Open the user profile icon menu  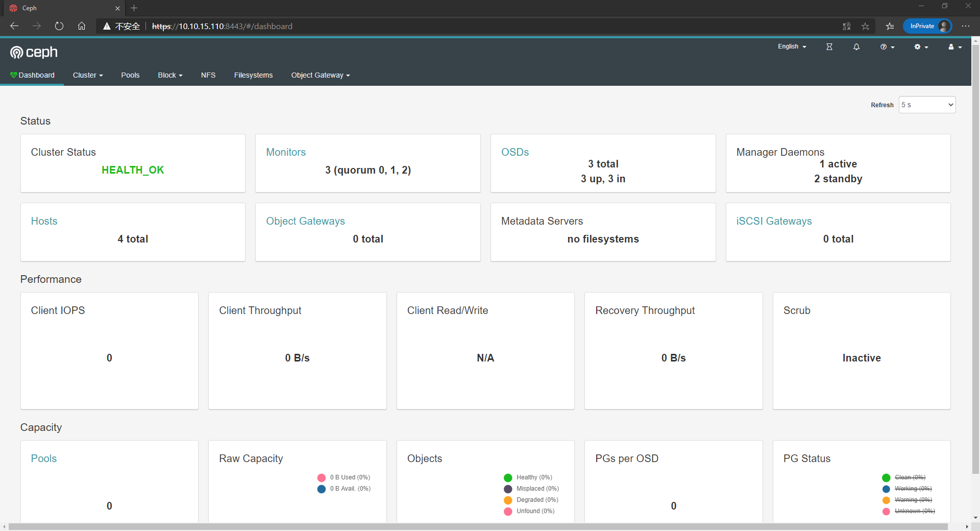(x=954, y=47)
